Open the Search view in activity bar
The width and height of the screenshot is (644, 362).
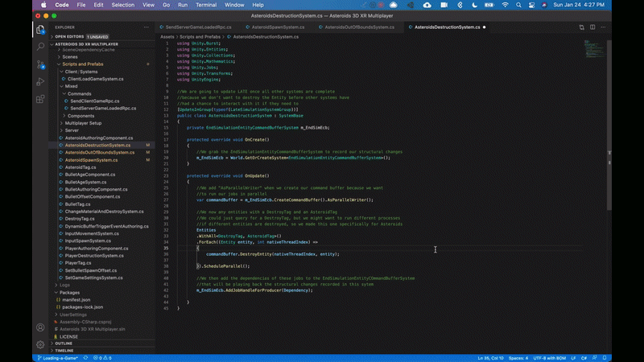point(40,47)
